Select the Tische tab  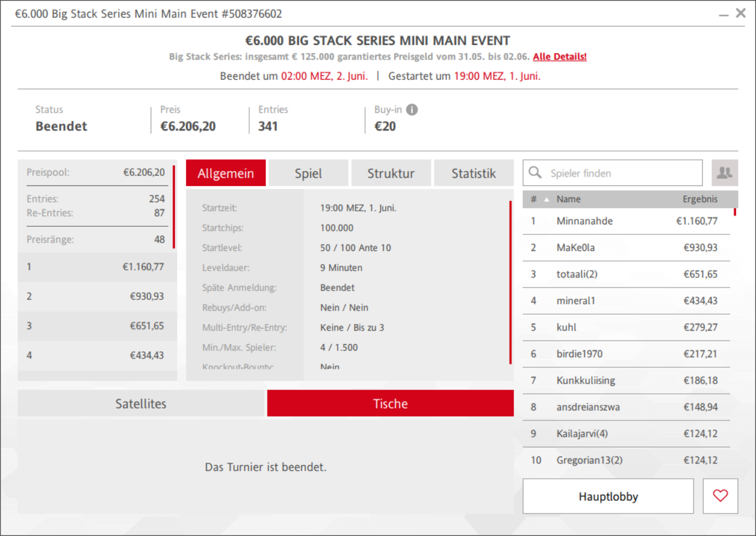click(390, 404)
